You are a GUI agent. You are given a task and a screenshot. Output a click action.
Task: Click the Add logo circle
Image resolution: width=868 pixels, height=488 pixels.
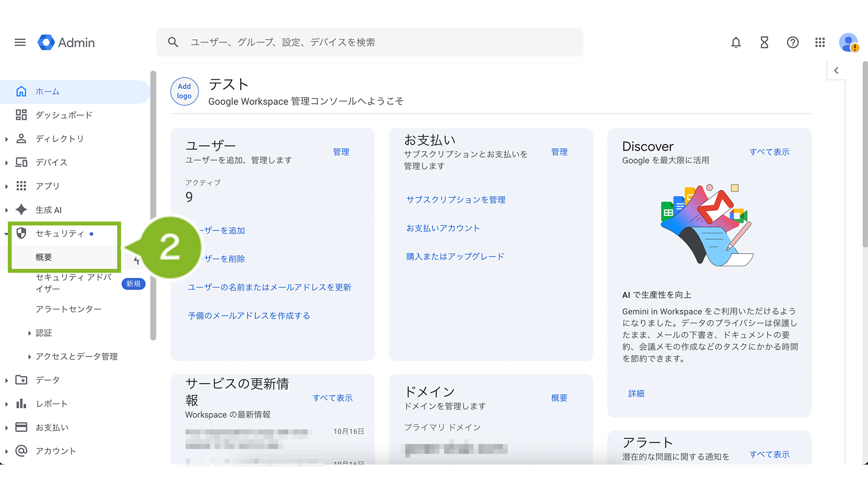pos(185,91)
